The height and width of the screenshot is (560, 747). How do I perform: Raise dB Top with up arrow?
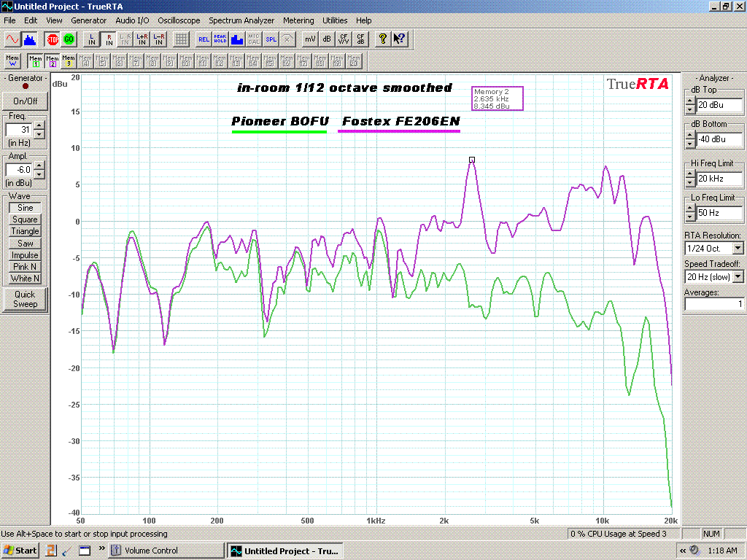coord(690,101)
